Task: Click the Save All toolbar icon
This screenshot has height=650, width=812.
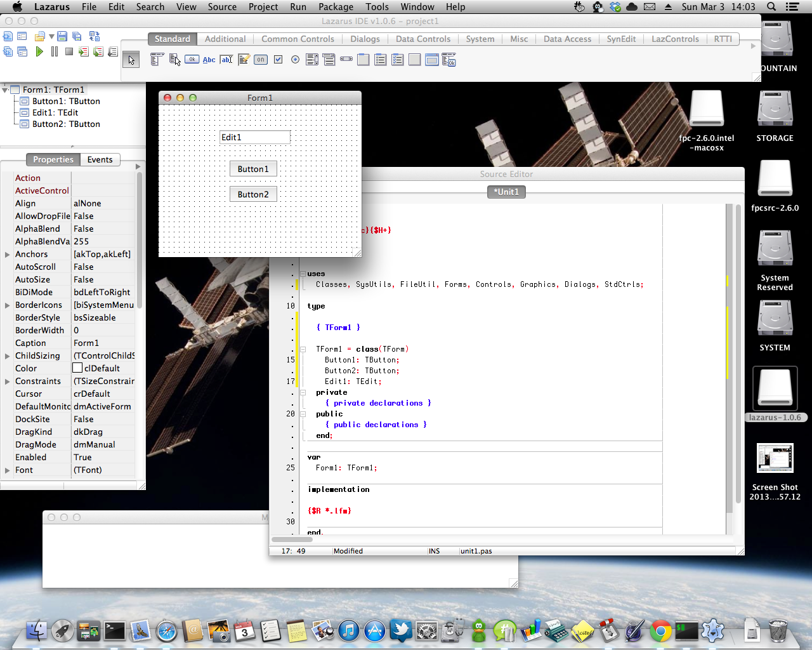Action: pyautogui.click(x=77, y=36)
